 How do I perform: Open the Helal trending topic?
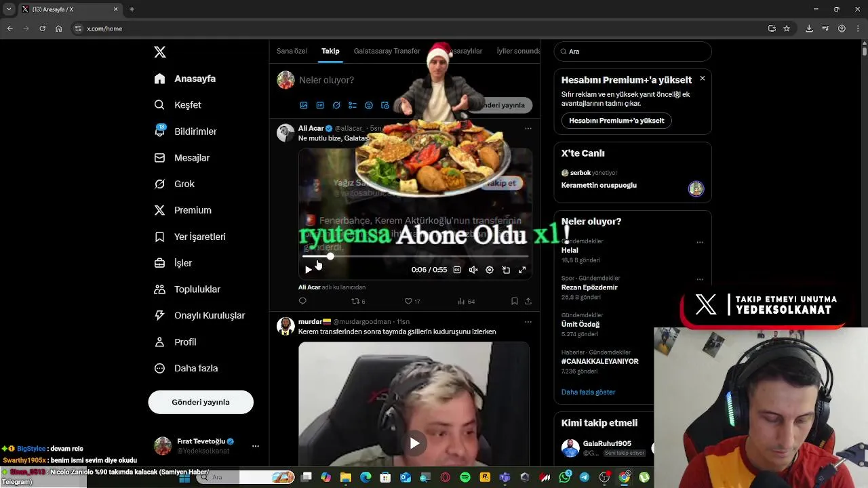[570, 250]
